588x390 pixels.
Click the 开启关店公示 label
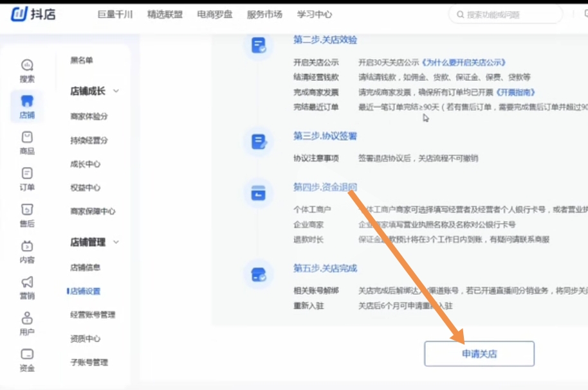(x=316, y=62)
